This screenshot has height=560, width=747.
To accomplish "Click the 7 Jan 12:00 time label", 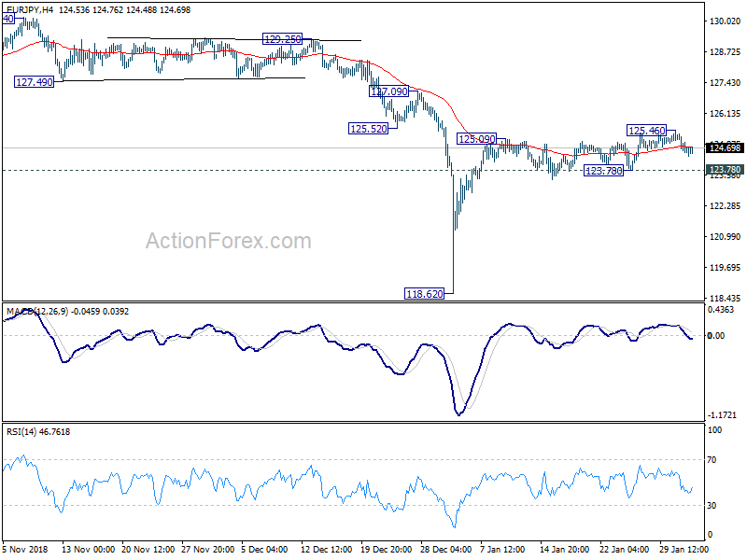I will 502,550.
